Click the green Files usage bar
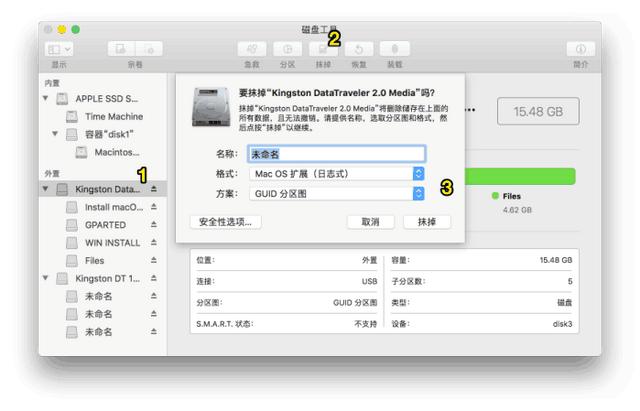The image size is (640, 411). (520, 176)
